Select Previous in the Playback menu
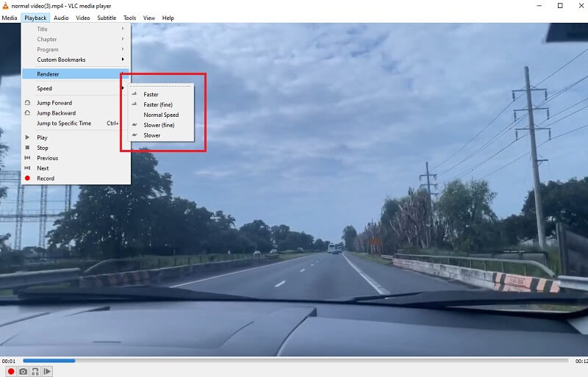The image size is (588, 377). pos(76,157)
